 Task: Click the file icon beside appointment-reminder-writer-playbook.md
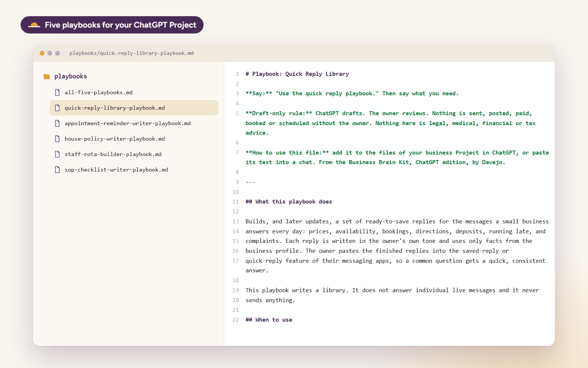57,123
